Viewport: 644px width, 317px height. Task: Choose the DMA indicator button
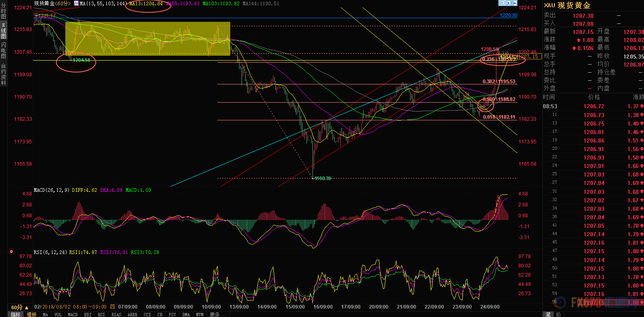186,314
